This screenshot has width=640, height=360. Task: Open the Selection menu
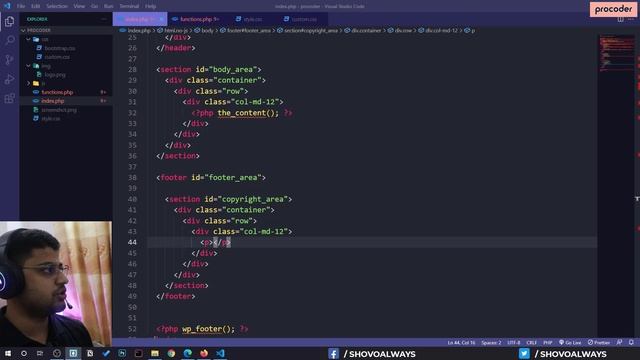pyautogui.click(x=57, y=6)
